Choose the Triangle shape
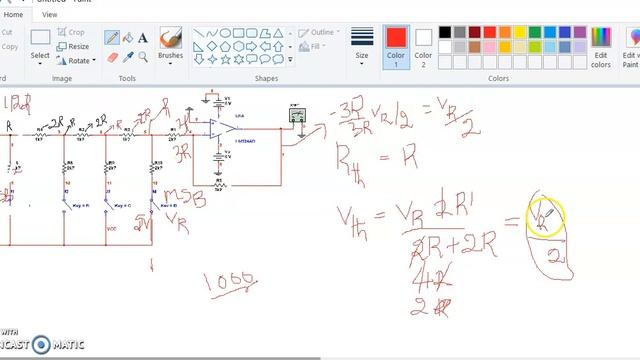Image resolution: width=640 pixels, height=360 pixels. tap(278, 33)
